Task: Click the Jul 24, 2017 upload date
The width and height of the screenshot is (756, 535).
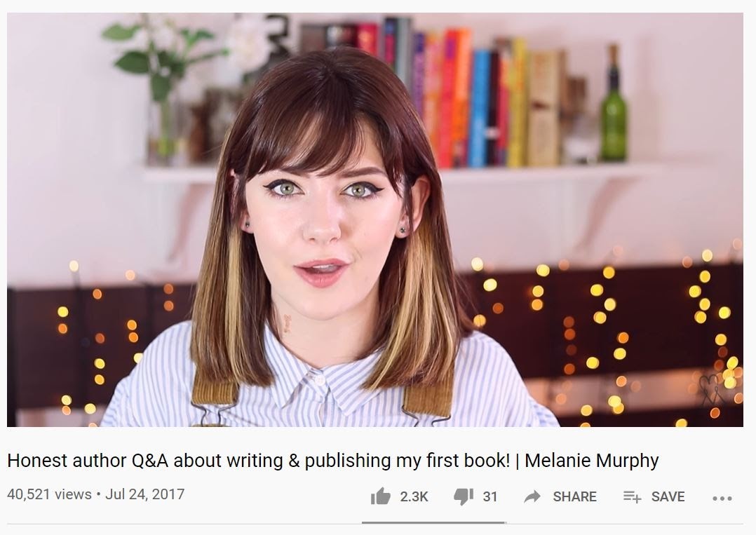Action: 144,494
